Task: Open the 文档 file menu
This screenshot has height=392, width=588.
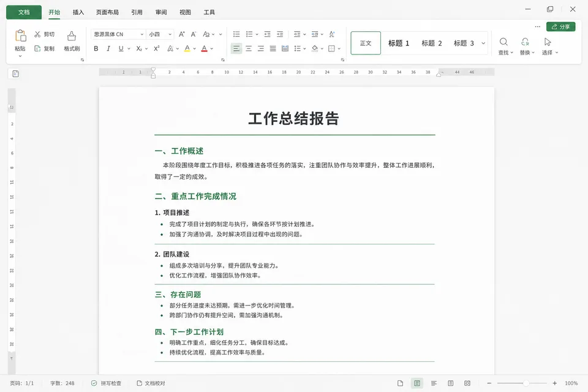Action: (x=24, y=12)
